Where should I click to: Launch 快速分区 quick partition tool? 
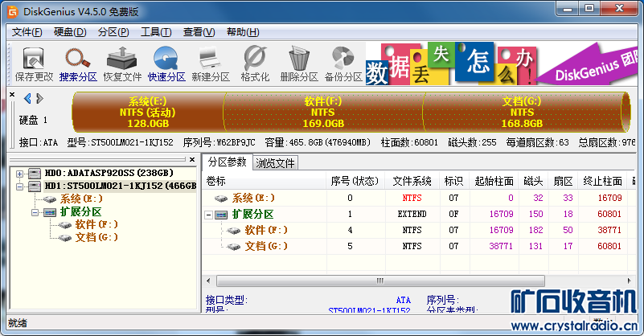166,59
